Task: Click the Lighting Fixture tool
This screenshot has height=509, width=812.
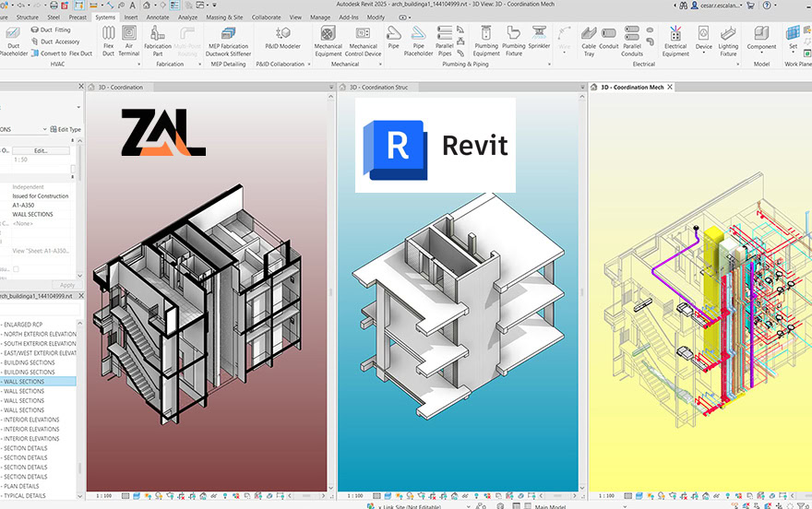Action: (x=728, y=39)
